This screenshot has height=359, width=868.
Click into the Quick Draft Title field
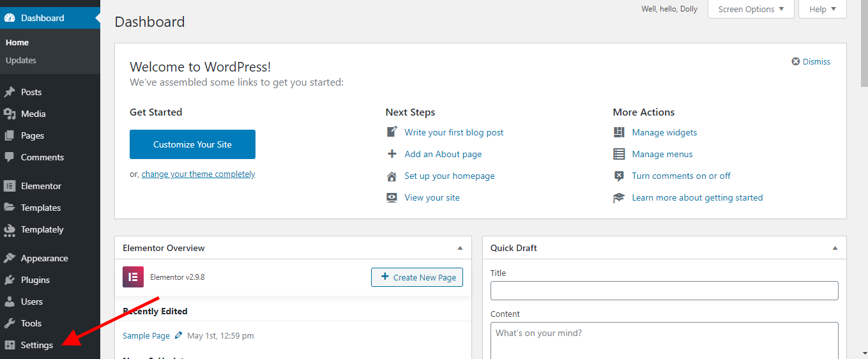coord(664,291)
